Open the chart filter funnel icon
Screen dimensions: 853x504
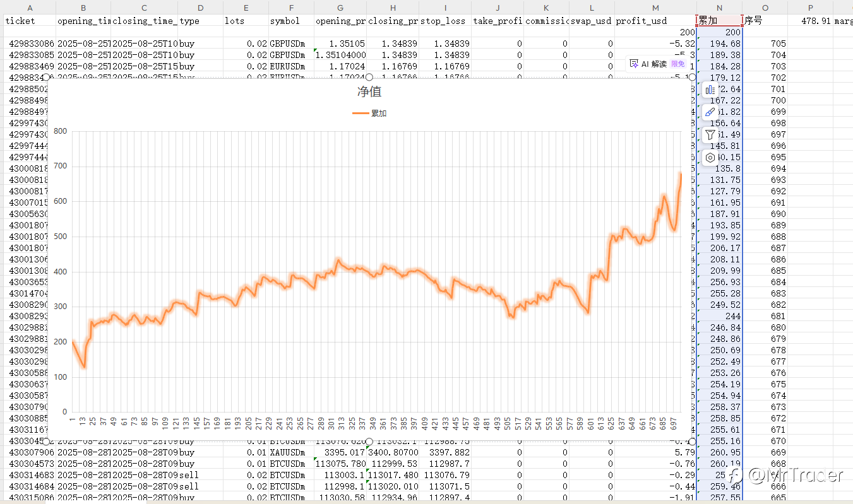(710, 135)
